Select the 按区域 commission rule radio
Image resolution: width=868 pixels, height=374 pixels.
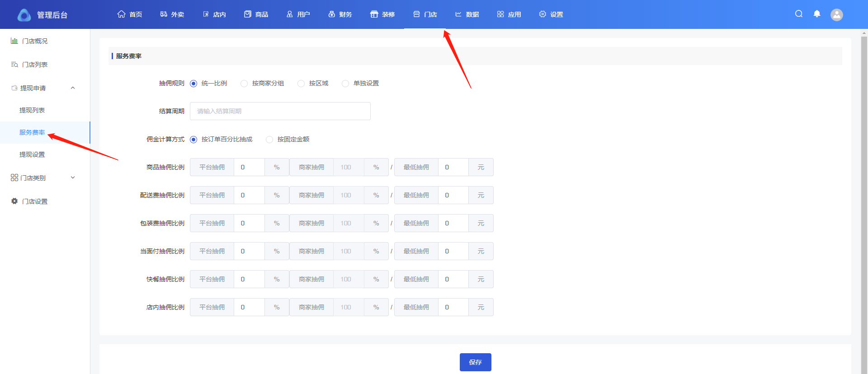(301, 84)
